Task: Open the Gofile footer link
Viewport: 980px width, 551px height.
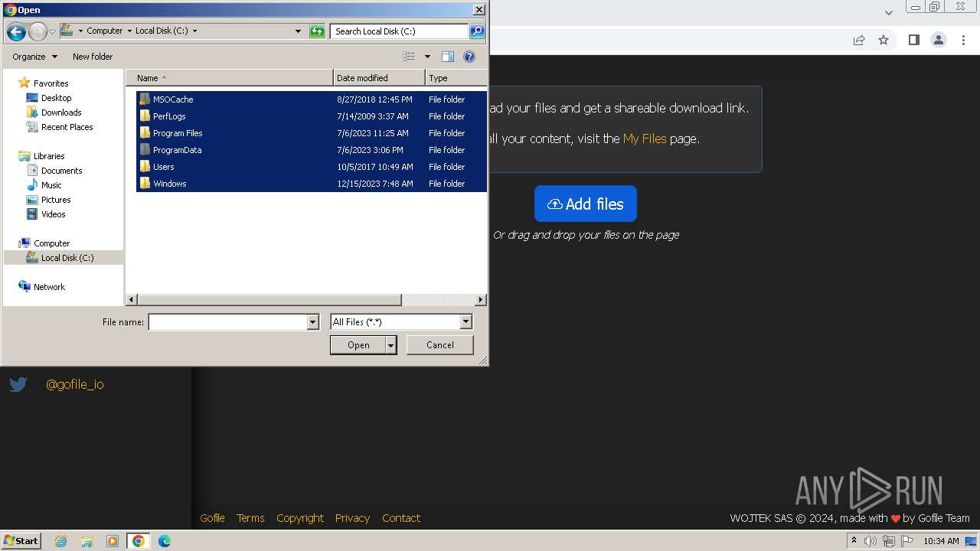Action: pos(212,518)
